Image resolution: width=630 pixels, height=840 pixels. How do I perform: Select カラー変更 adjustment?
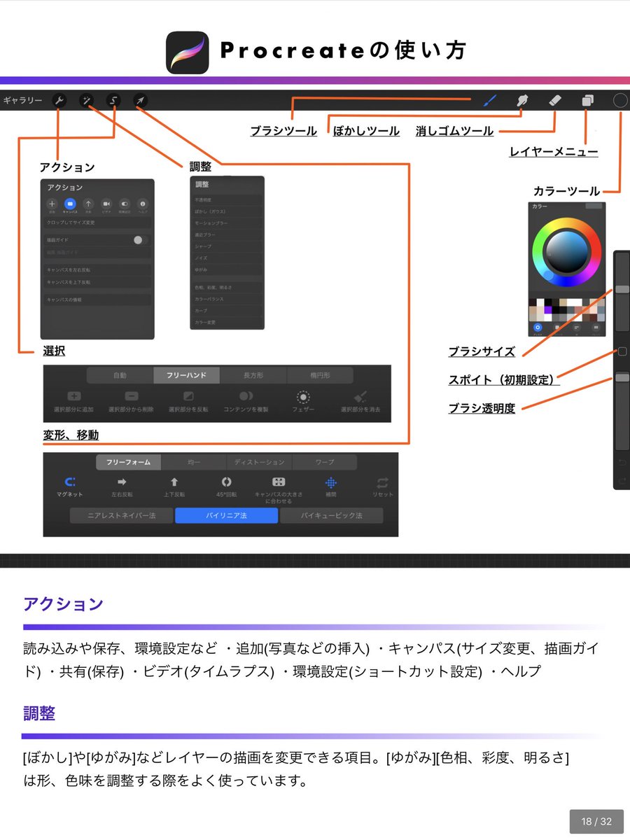pyautogui.click(x=227, y=322)
